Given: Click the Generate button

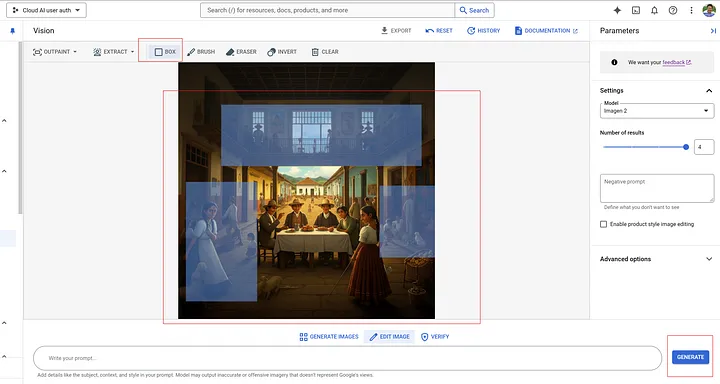Looking at the screenshot, I should [690, 357].
